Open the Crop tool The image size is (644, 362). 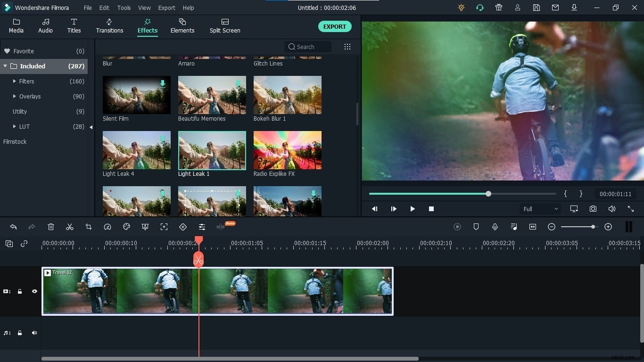pos(89,227)
